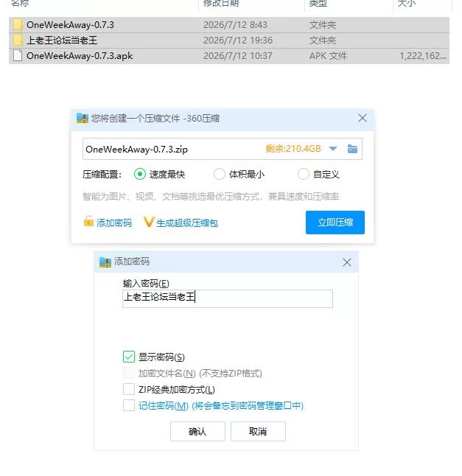Screen dimensions: 462x476
Task: Click the 智能为图片、视频 description text
Action: 211,197
